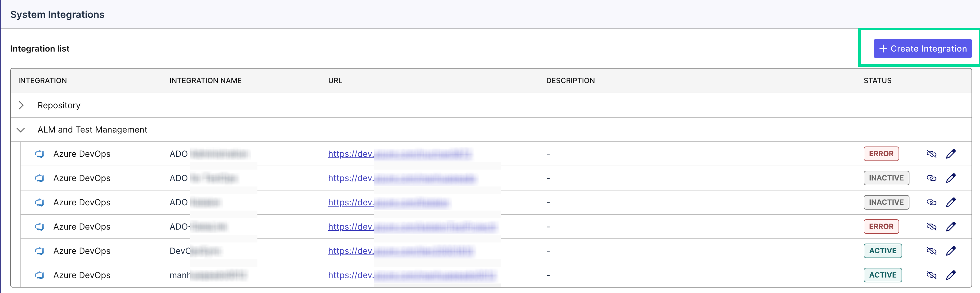The height and width of the screenshot is (293, 980).
Task: Click the unlink icon in ADO- ERROR row
Action: click(x=931, y=227)
